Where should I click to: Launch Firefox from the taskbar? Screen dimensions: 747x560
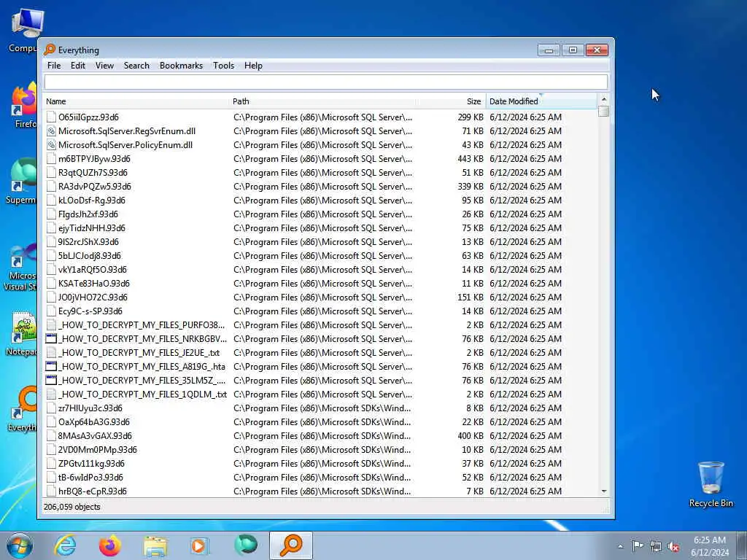pos(109,545)
